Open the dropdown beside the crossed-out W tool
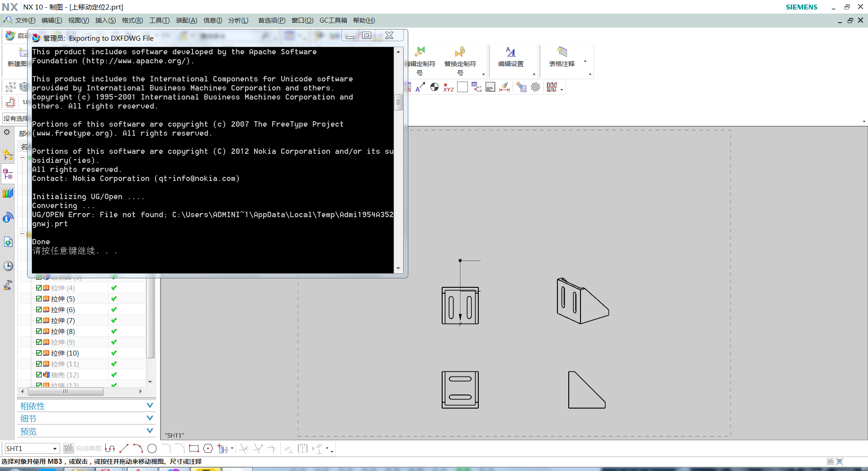The height and width of the screenshot is (471, 868). (x=562, y=89)
